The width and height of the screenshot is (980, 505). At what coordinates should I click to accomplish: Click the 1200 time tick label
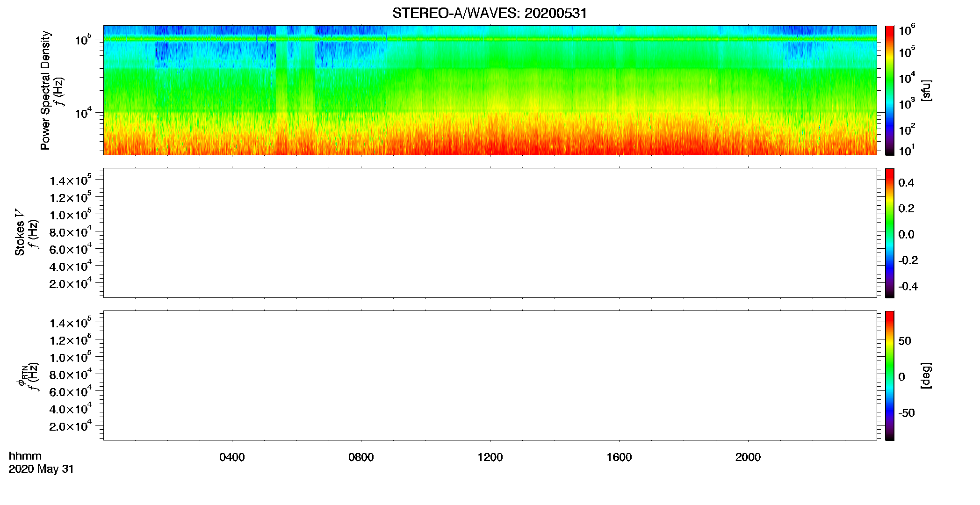(490, 457)
